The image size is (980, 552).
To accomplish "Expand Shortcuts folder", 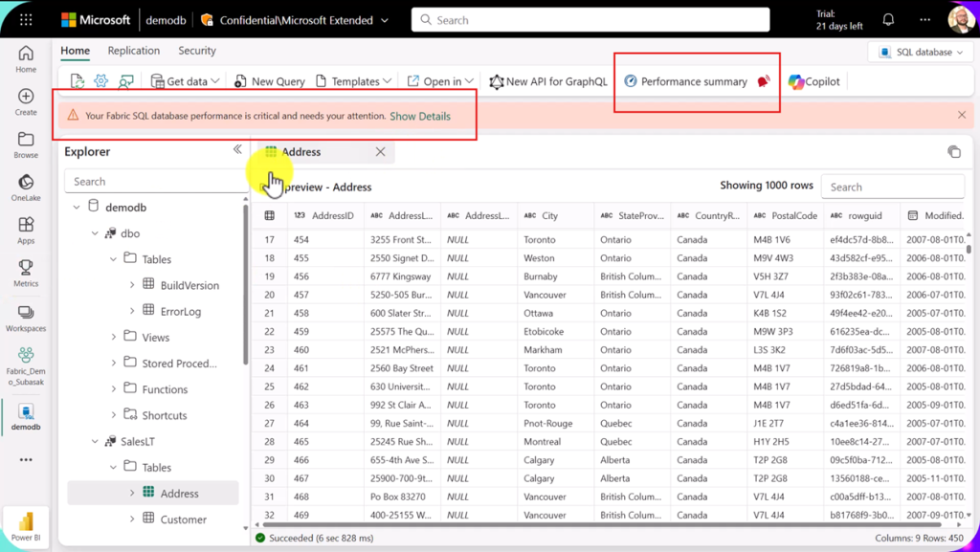I will pos(114,415).
